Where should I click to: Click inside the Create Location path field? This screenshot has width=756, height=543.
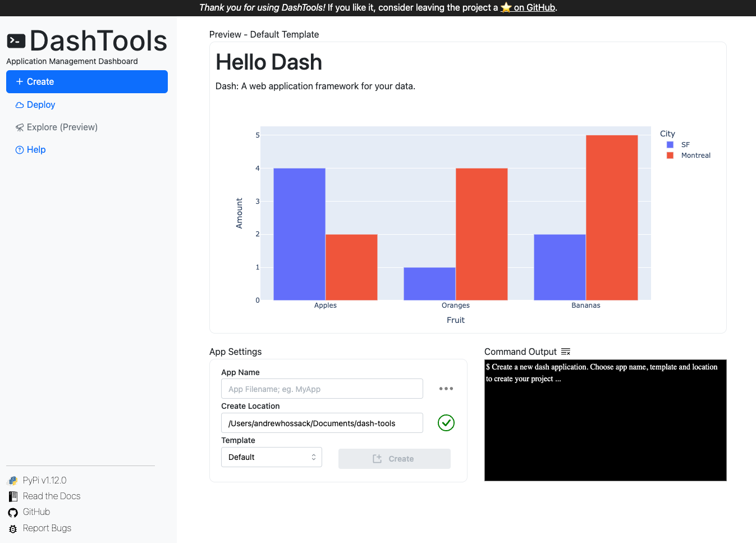point(322,423)
